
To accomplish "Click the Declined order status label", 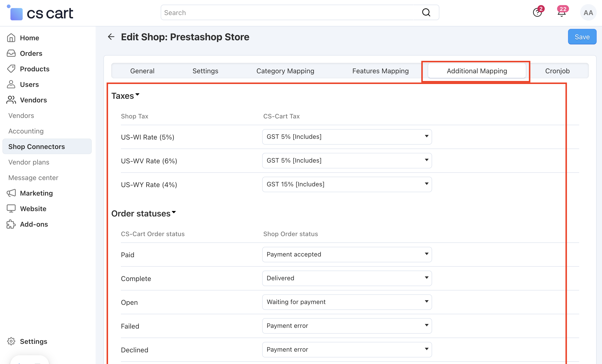I will click(x=135, y=350).
